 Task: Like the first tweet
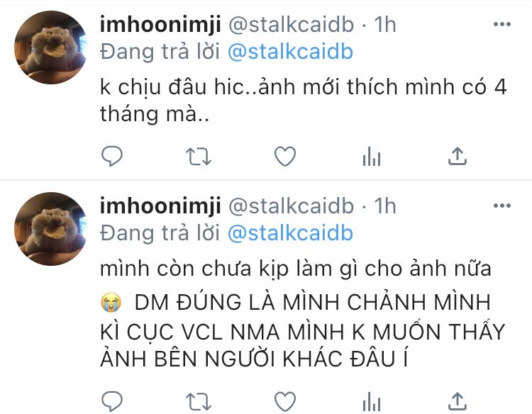click(285, 156)
